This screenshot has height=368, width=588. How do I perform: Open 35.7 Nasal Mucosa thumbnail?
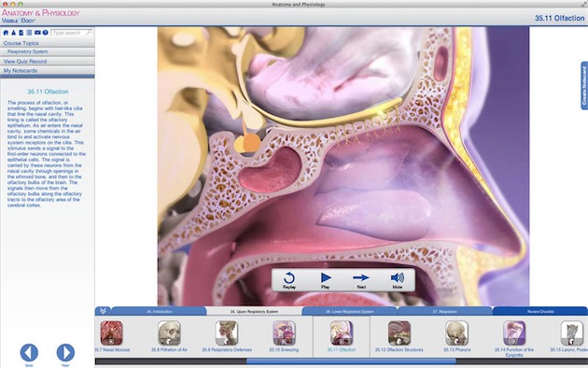pyautogui.click(x=111, y=333)
